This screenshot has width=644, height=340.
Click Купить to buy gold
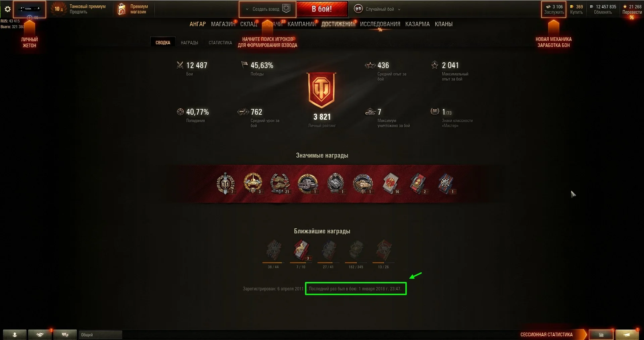pyautogui.click(x=576, y=12)
